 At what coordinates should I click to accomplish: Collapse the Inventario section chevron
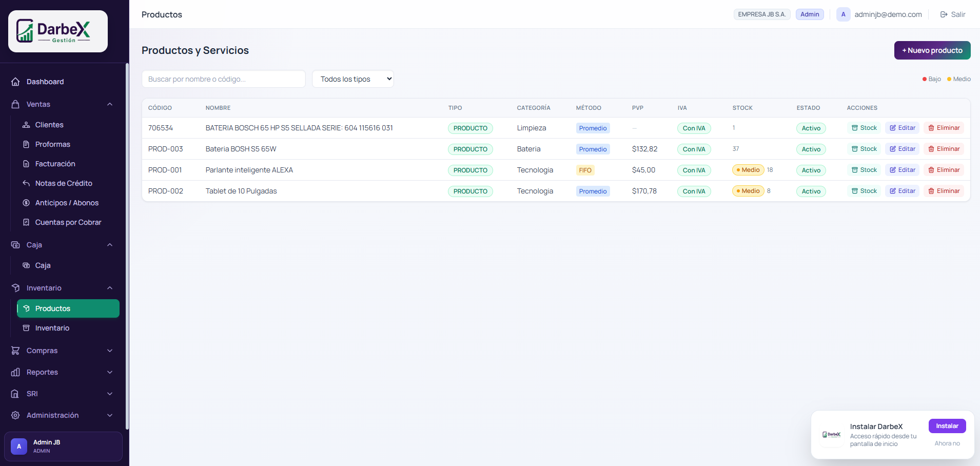coord(110,288)
